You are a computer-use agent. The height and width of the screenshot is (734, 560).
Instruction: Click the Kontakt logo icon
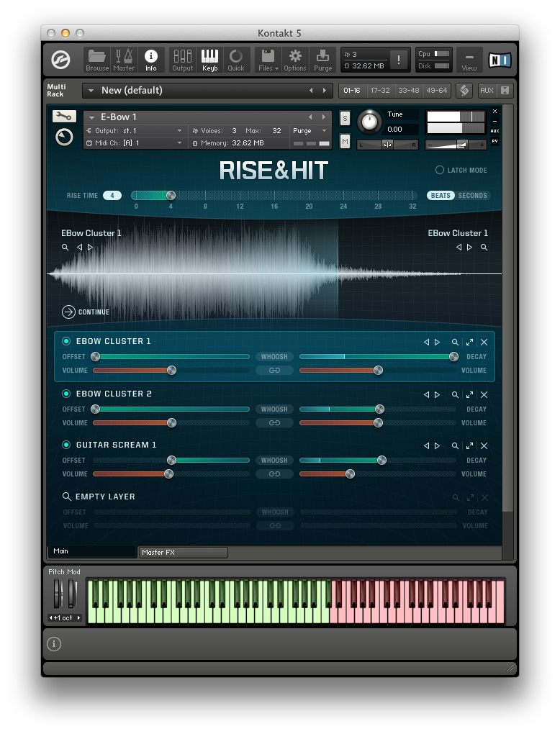point(61,60)
